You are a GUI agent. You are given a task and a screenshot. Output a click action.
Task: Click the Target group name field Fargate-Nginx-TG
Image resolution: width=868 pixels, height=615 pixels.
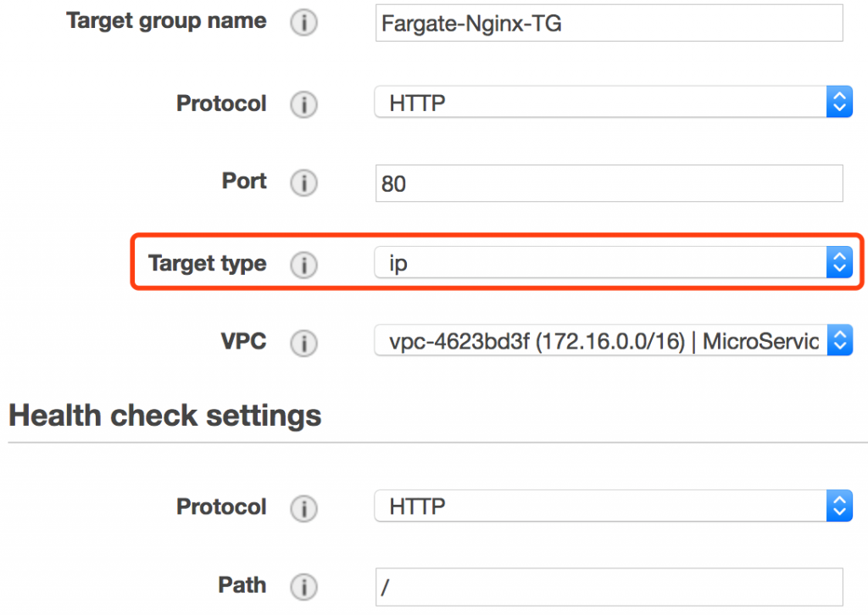click(609, 23)
